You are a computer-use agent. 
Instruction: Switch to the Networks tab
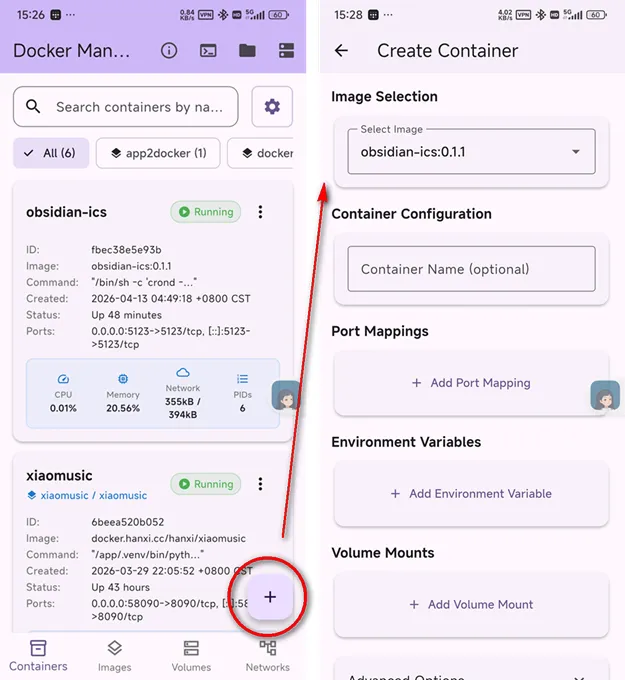pos(268,656)
